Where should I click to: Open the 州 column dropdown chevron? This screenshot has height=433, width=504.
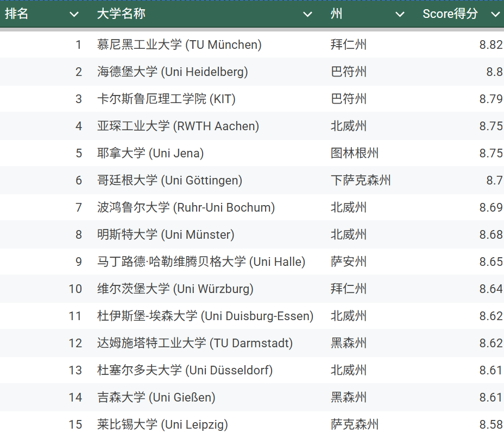(x=400, y=15)
